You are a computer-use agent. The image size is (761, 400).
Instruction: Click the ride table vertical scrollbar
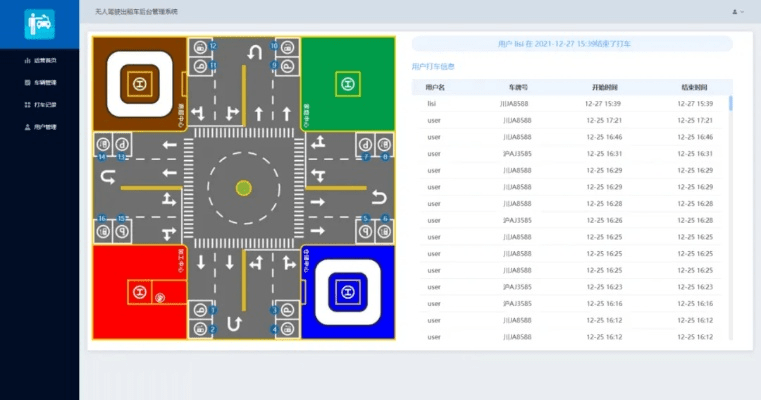click(x=730, y=103)
